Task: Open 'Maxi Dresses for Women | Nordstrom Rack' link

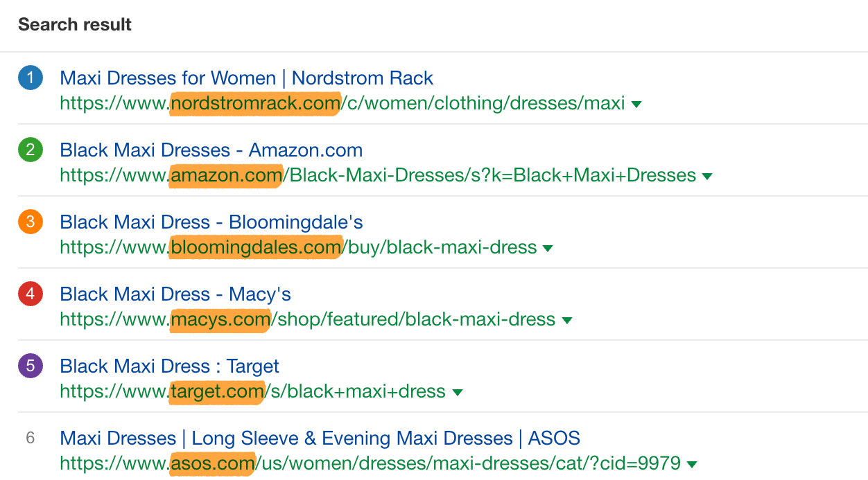Action: tap(247, 78)
